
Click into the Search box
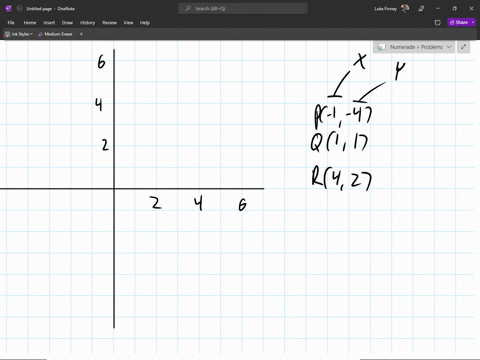tap(243, 9)
